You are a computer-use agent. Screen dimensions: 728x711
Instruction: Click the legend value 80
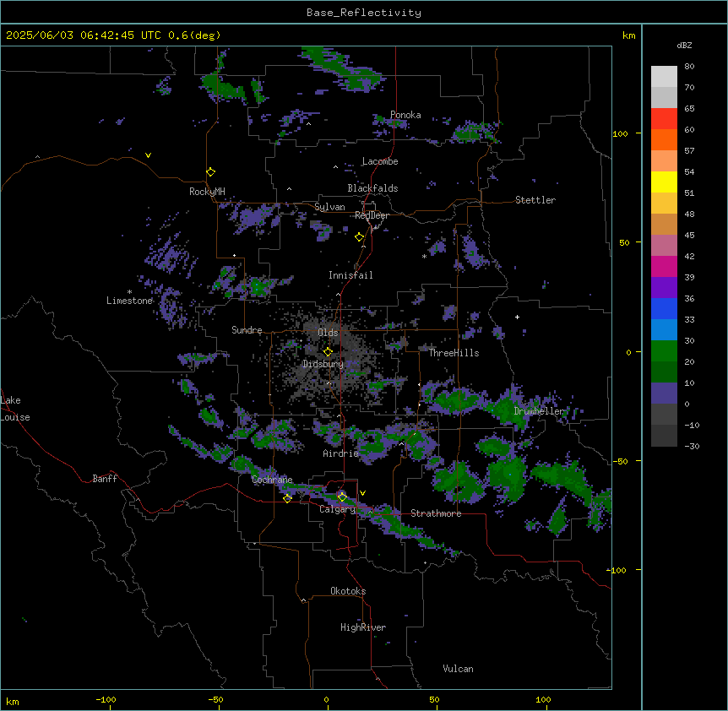click(689, 67)
